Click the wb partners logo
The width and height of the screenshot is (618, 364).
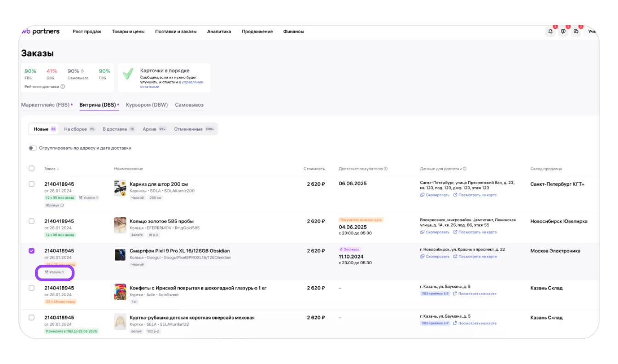40,31
